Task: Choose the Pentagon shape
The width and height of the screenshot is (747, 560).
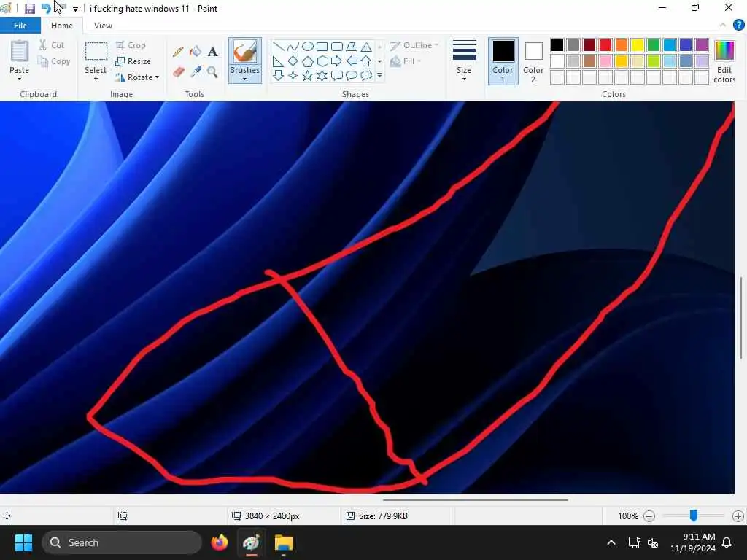Action: [x=308, y=61]
